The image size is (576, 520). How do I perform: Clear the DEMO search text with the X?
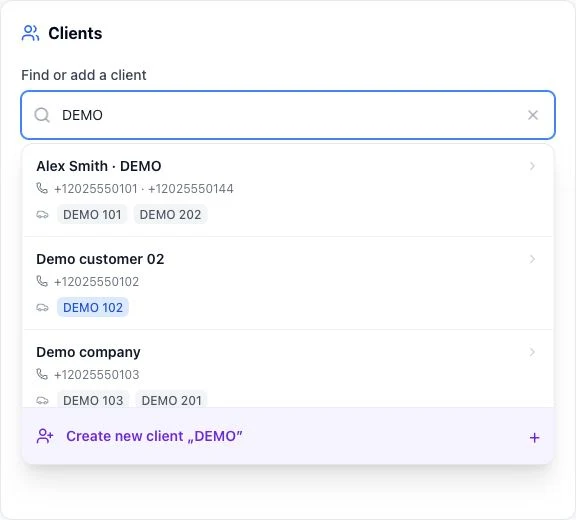click(x=533, y=115)
